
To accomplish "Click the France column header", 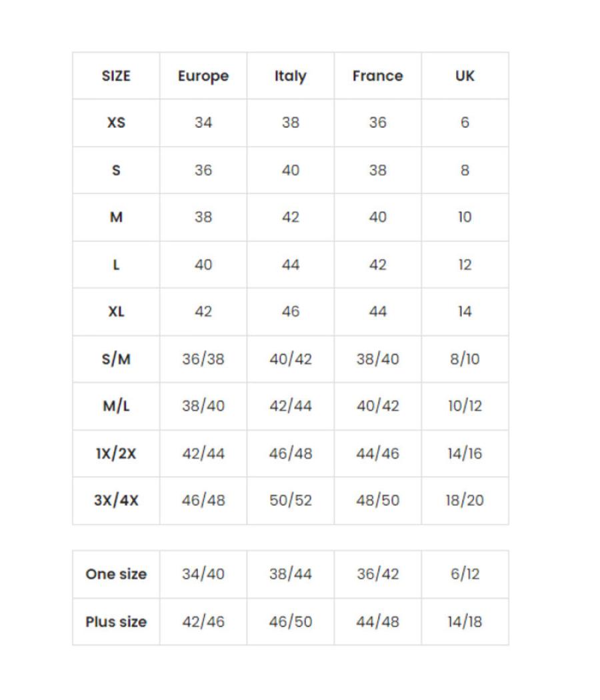I will click(377, 76).
